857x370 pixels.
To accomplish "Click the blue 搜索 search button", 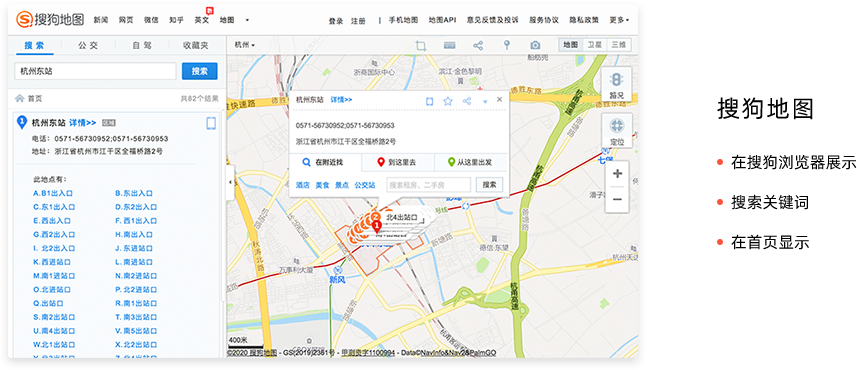I will click(x=199, y=71).
